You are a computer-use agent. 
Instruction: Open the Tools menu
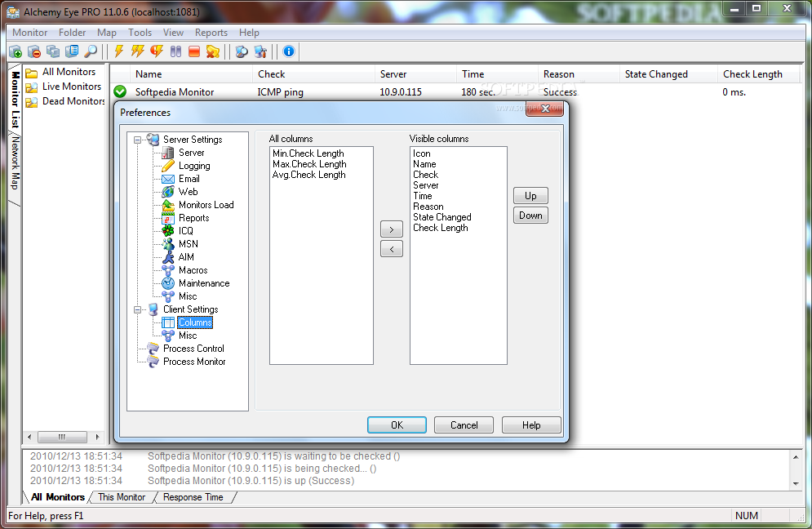140,32
